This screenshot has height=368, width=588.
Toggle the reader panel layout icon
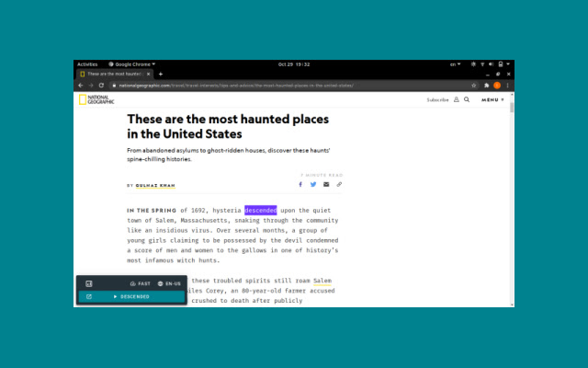pyautogui.click(x=89, y=284)
